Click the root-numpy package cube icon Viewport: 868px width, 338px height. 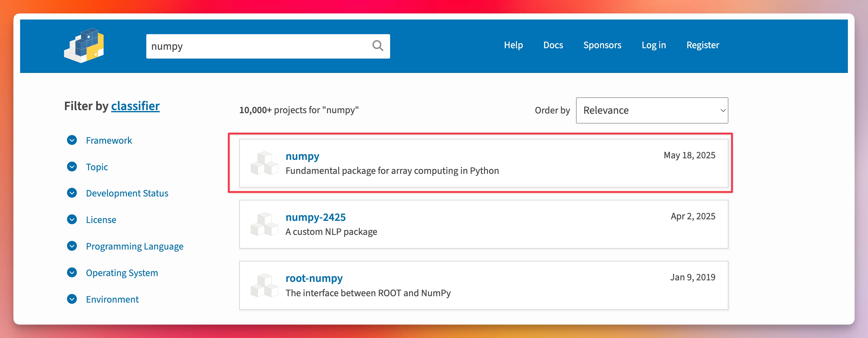[264, 285]
